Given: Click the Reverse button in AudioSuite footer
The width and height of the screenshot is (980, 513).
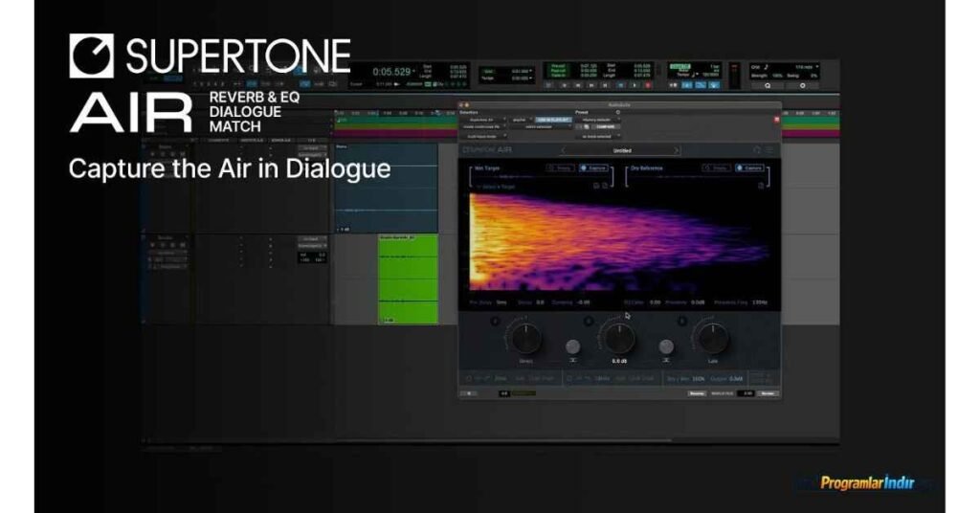Looking at the screenshot, I should (x=697, y=393).
